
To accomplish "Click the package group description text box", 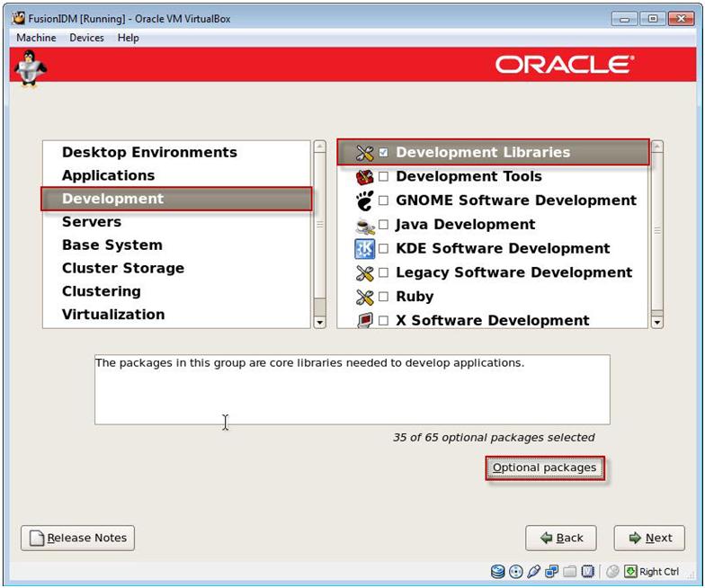I will pyautogui.click(x=352, y=389).
